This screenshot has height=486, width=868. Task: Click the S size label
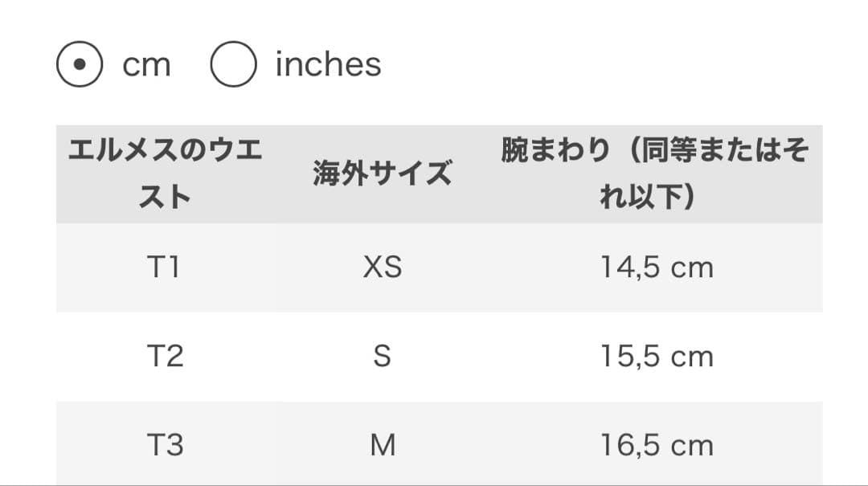pyautogui.click(x=383, y=355)
